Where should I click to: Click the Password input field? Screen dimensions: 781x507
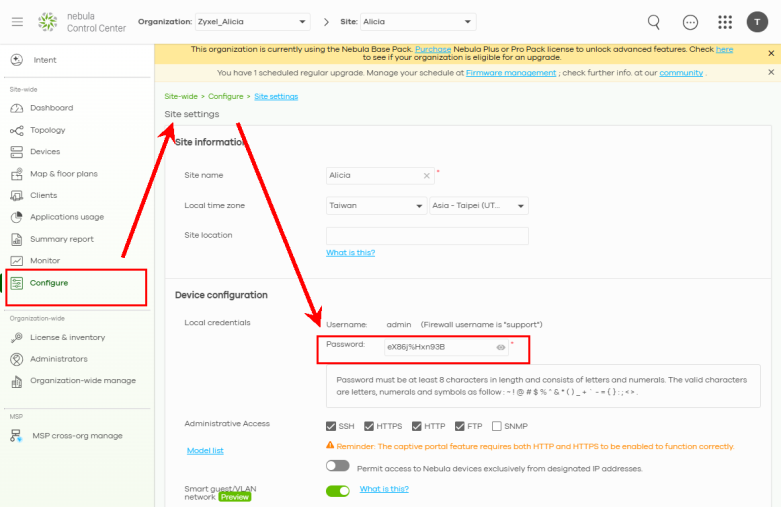point(446,347)
